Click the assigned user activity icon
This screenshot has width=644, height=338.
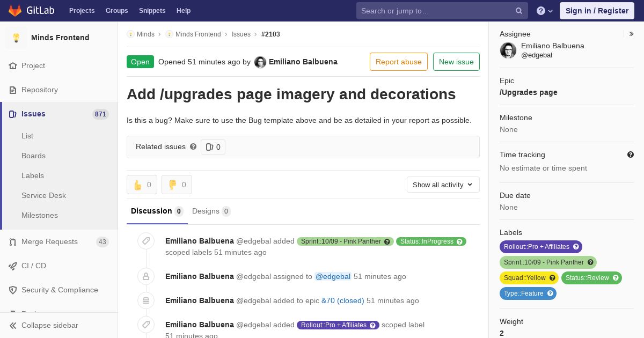146,276
